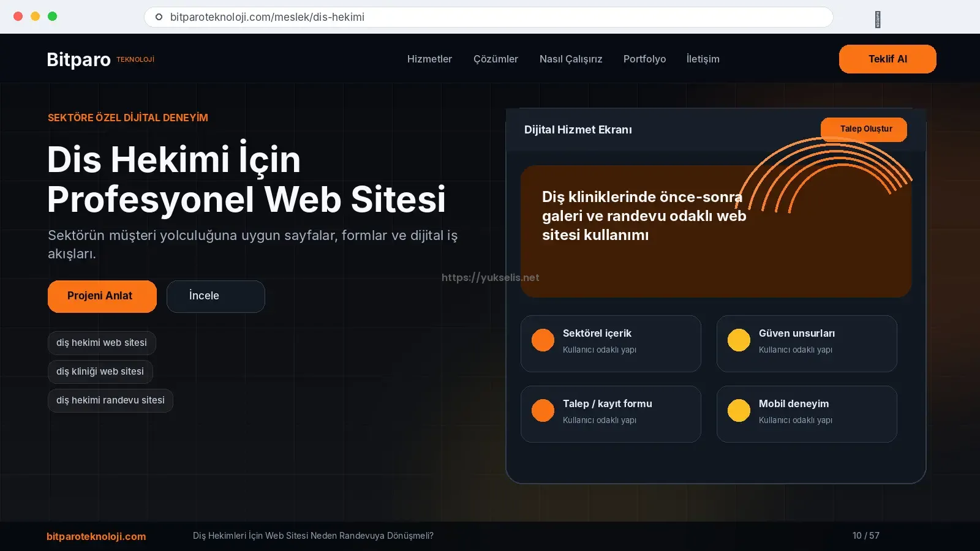The width and height of the screenshot is (980, 551).
Task: Open the Mobil deneyim card title
Action: click(794, 403)
